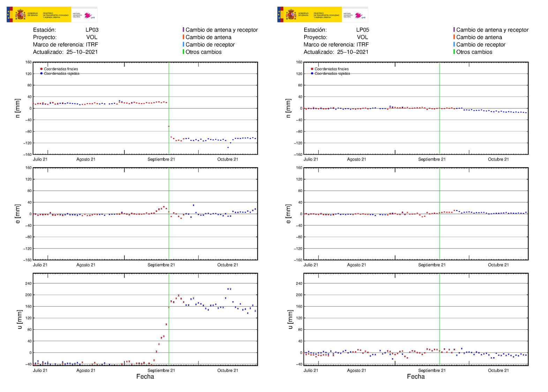Click blue point near 30 mm in LP03 e chart
This screenshot has height=392, width=548.
194,205
